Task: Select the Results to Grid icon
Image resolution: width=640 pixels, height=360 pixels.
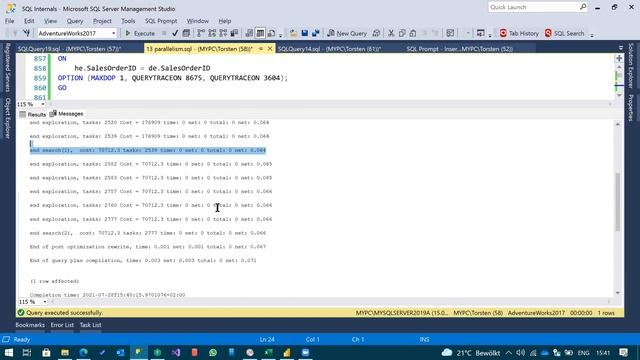Action: point(260,33)
